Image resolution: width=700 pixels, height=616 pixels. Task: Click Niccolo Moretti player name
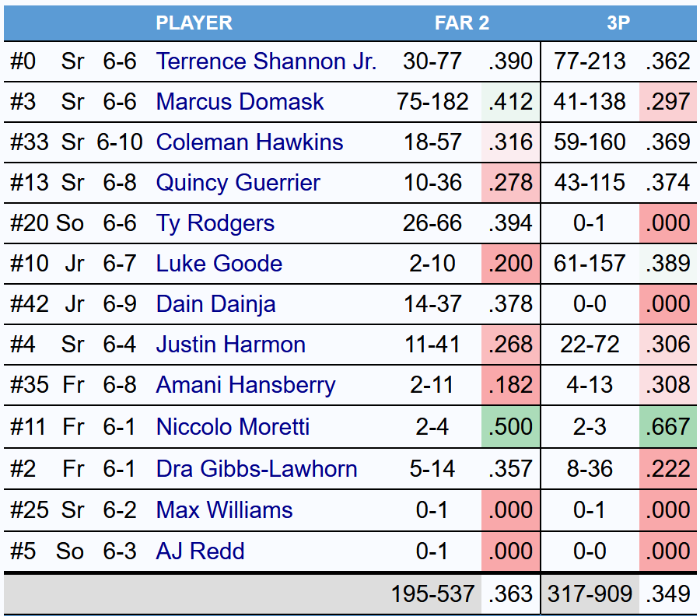[233, 427]
